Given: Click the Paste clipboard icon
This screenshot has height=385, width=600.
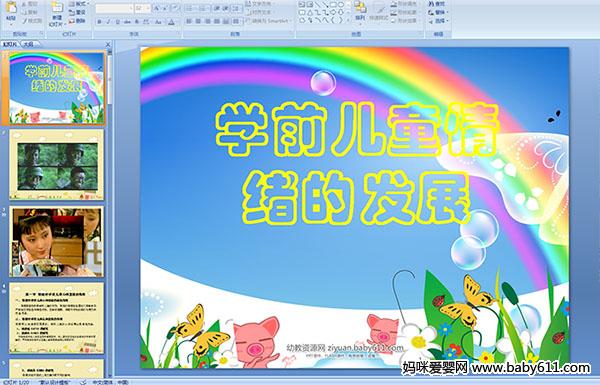Looking at the screenshot, I should pos(11,8).
